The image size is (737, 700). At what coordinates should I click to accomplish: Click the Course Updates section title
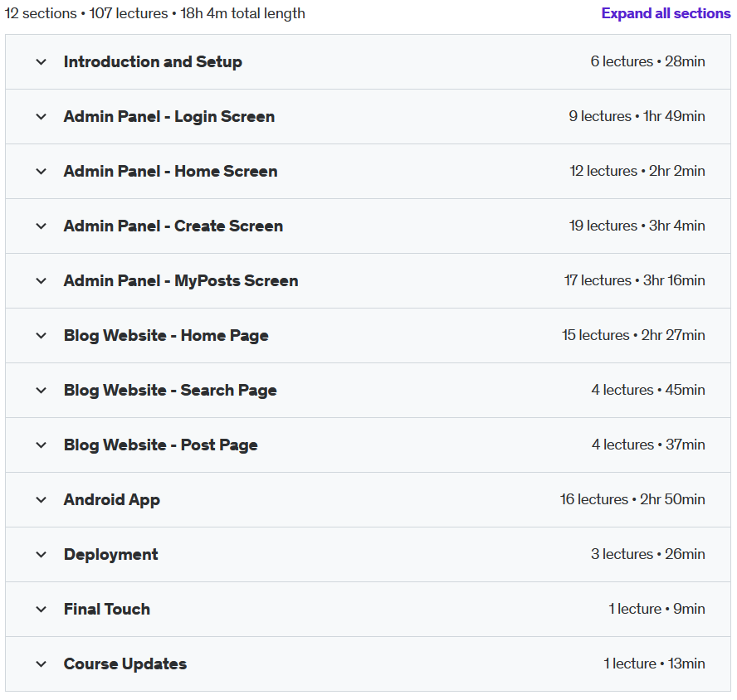tap(125, 664)
